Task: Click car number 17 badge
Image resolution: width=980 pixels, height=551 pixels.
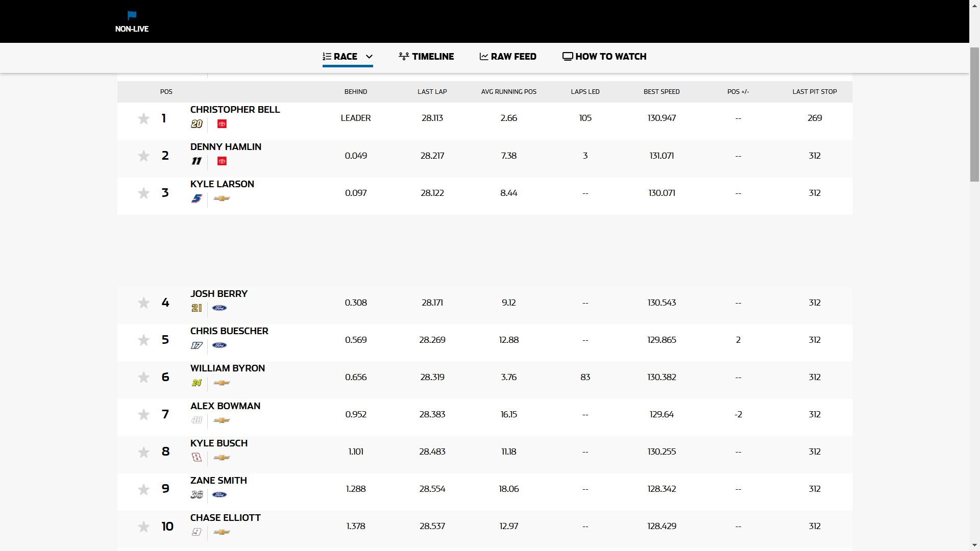Action: pos(197,345)
